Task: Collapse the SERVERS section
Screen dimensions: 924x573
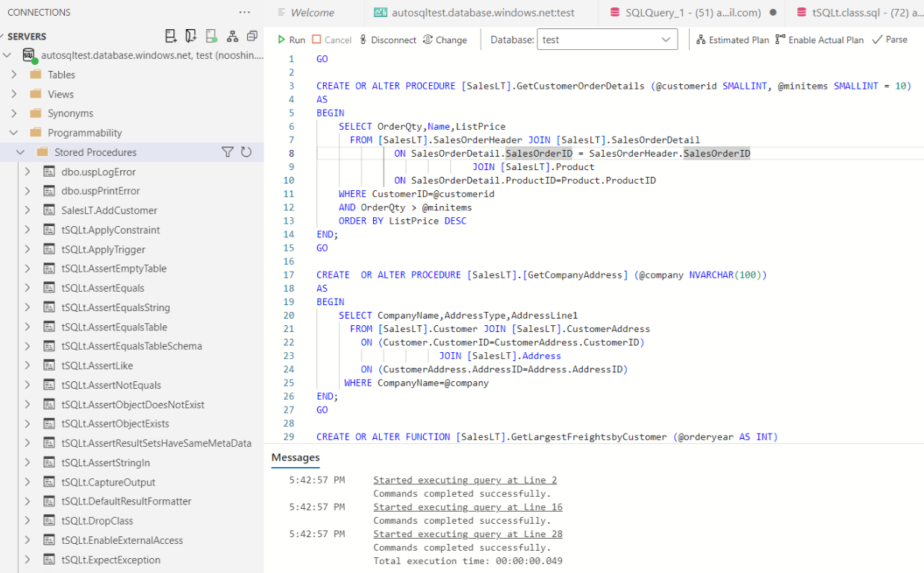Action: (x=3, y=37)
